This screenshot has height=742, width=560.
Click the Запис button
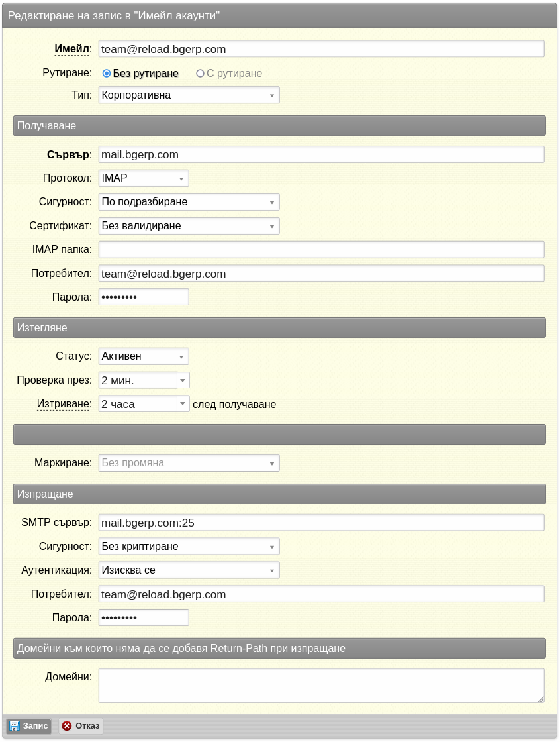pos(29,726)
